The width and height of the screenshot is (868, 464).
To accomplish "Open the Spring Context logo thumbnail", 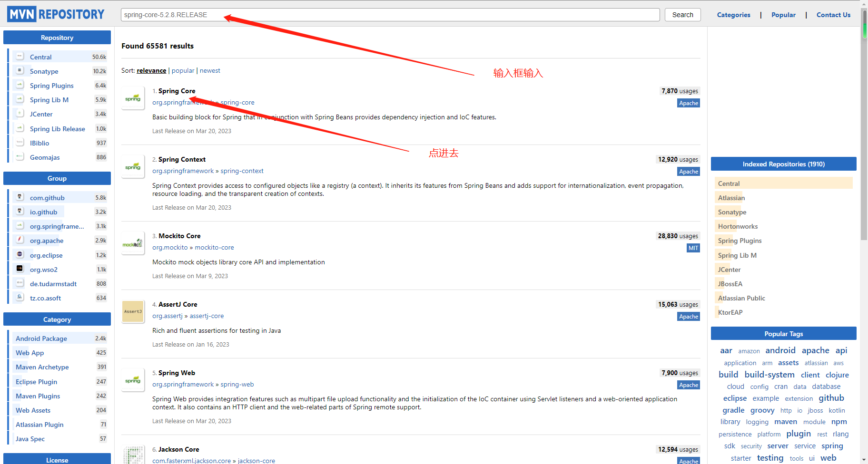I will [133, 167].
